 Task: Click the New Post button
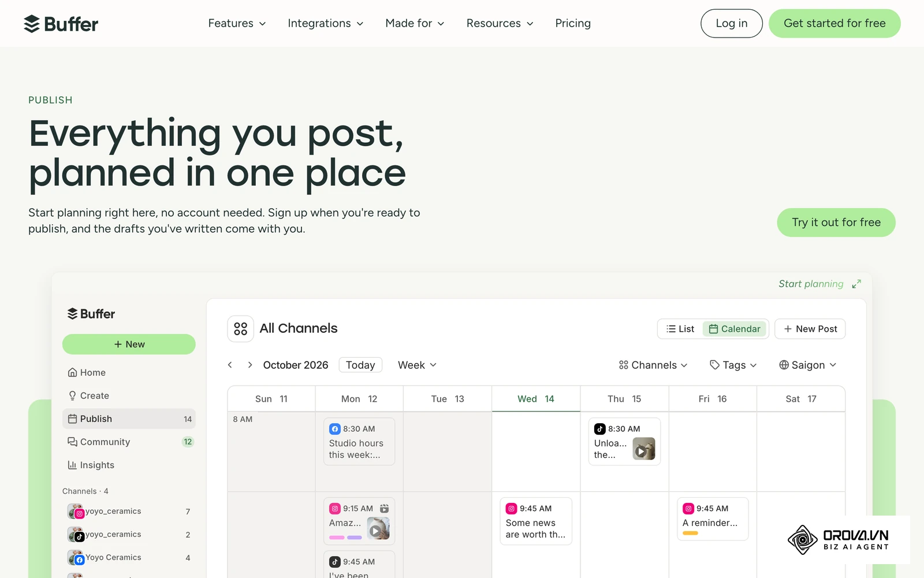click(x=810, y=329)
